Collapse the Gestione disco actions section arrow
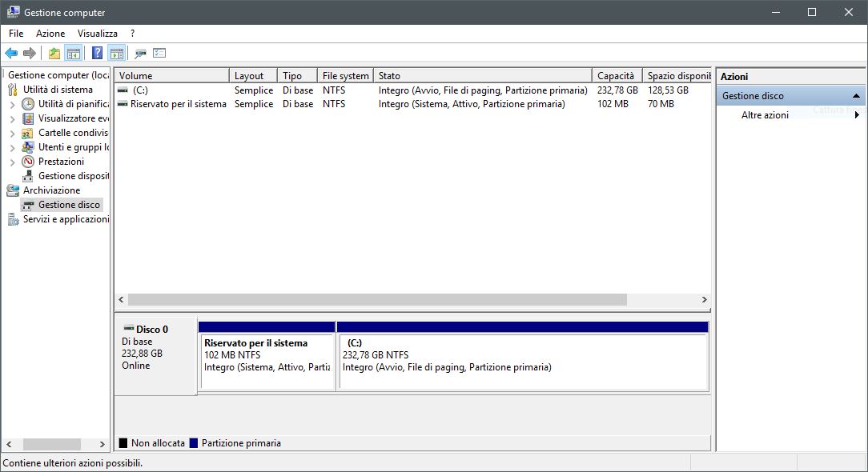Screen dimensions: 868x472 tap(856, 96)
